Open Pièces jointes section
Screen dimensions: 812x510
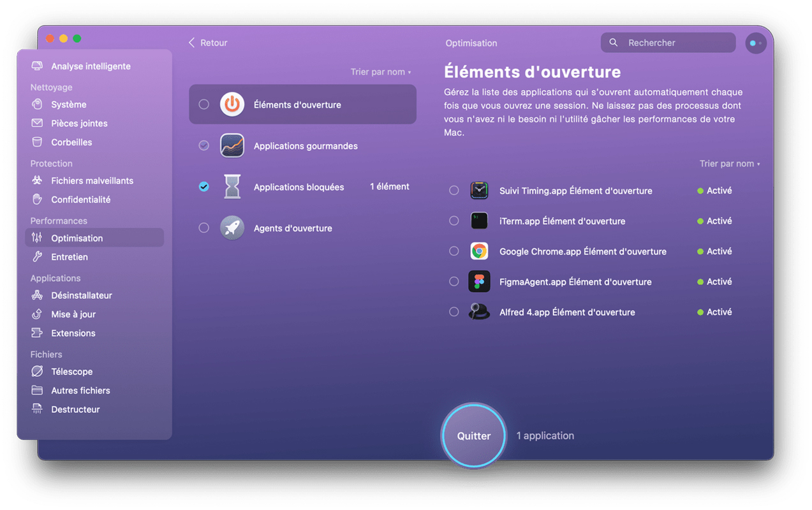tap(94, 123)
